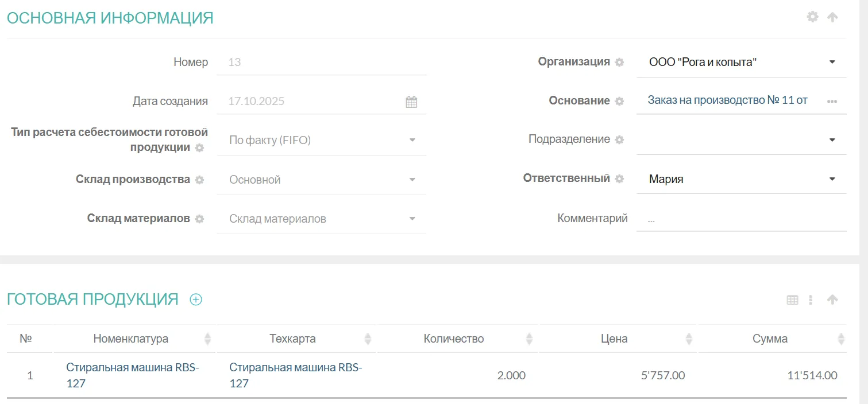Open the vertical dots menu in Готовая продукция

tap(811, 300)
